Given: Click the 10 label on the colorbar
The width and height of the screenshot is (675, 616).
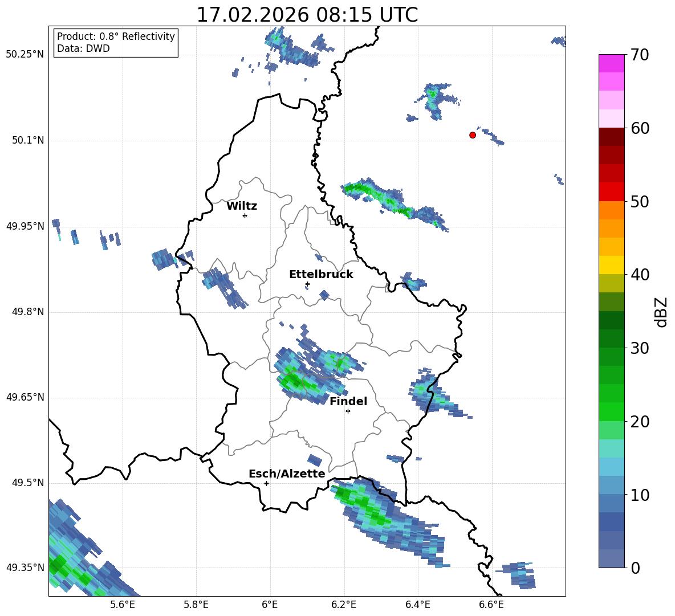Looking at the screenshot, I should [639, 495].
